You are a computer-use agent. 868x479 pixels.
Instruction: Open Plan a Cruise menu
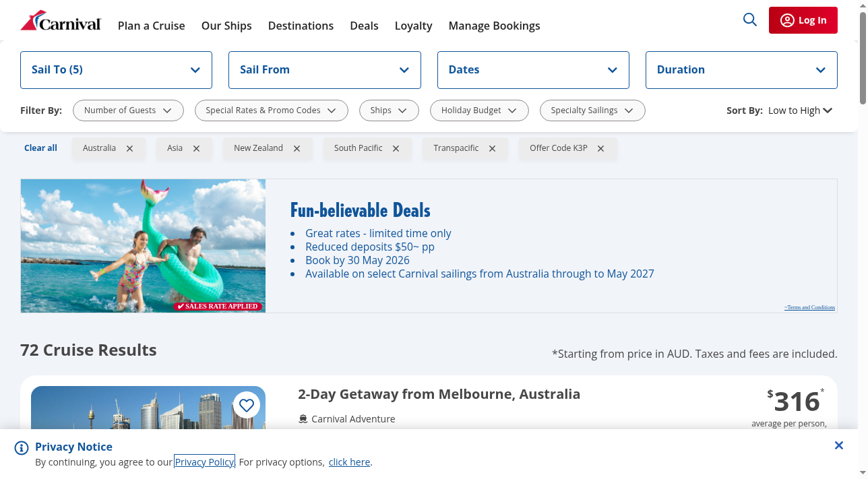point(152,26)
